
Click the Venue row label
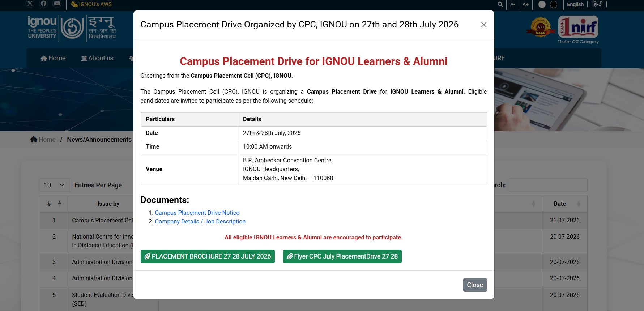(154, 169)
